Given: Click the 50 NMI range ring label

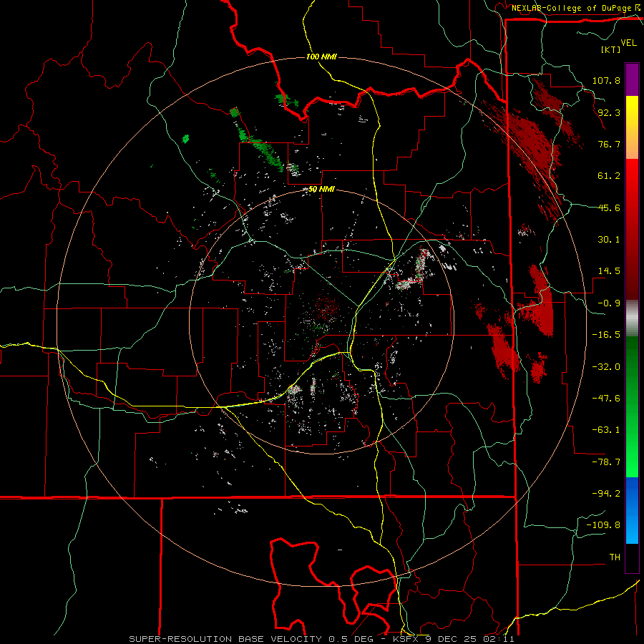Looking at the screenshot, I should [x=321, y=190].
